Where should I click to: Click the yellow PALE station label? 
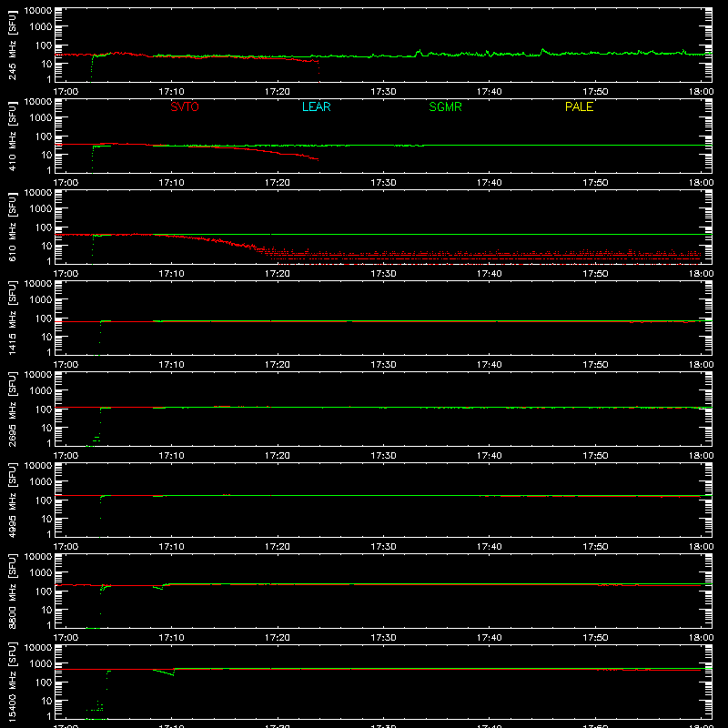(579, 106)
